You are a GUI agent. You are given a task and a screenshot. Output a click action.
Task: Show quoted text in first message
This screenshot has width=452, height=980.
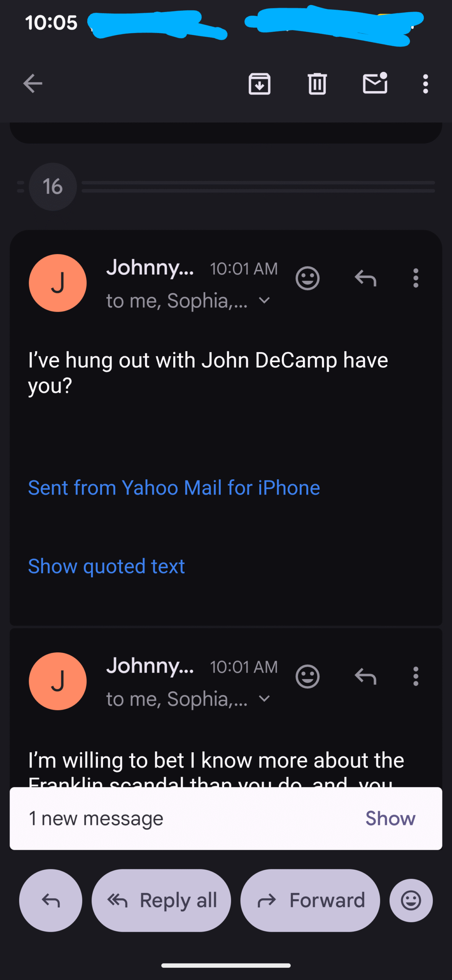106,566
